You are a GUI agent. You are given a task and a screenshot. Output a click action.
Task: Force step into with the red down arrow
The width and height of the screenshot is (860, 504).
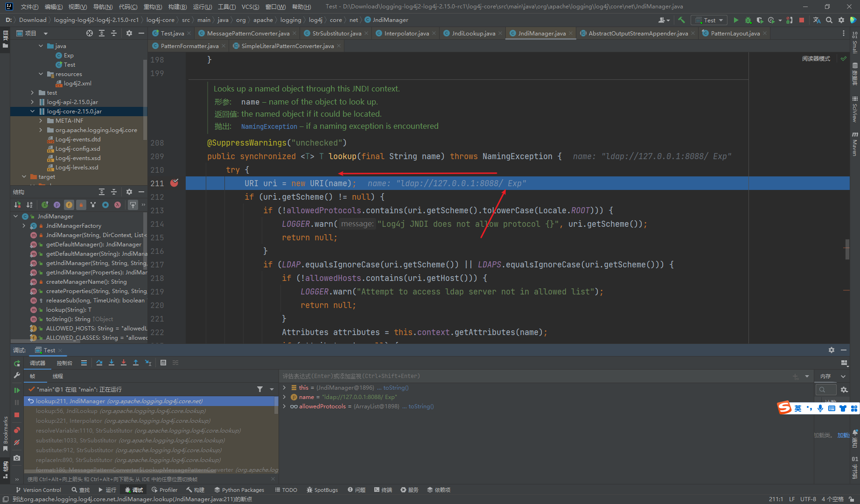(124, 363)
